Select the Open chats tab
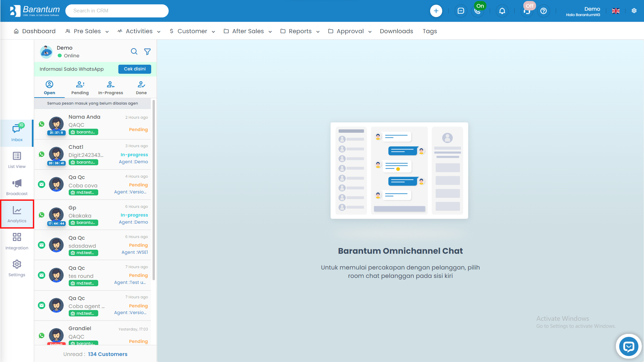Image resolution: width=644 pixels, height=362 pixels. point(49,88)
